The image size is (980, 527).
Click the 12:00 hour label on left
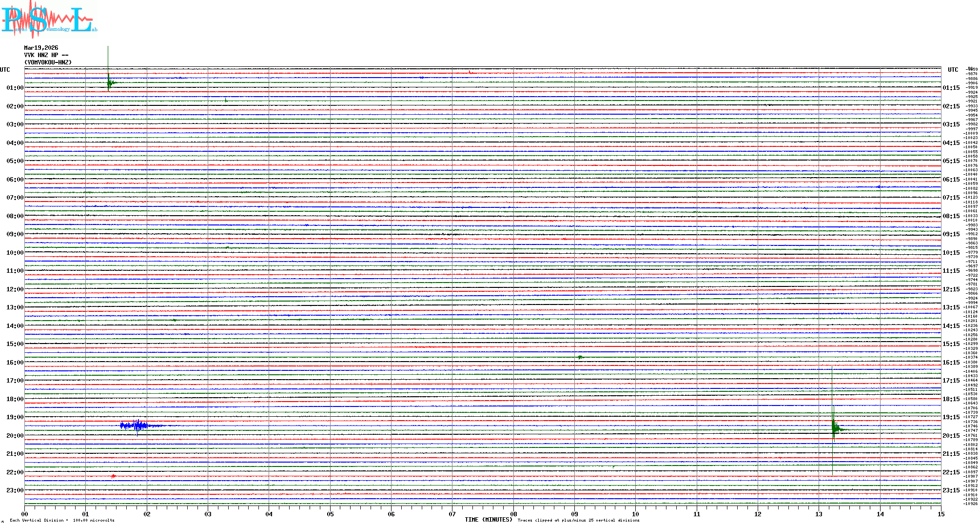pos(15,289)
